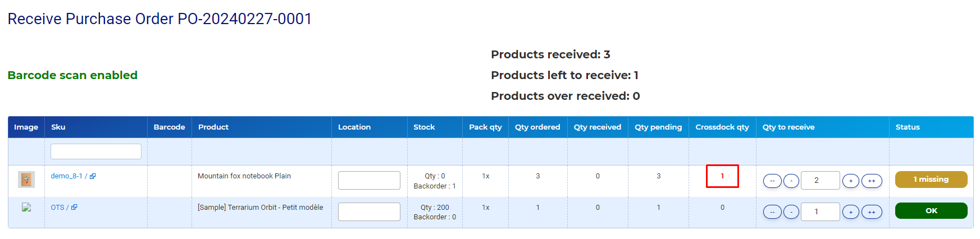Click the broken image icon in OTS row
Screen dimensions: 980x239
point(26,208)
